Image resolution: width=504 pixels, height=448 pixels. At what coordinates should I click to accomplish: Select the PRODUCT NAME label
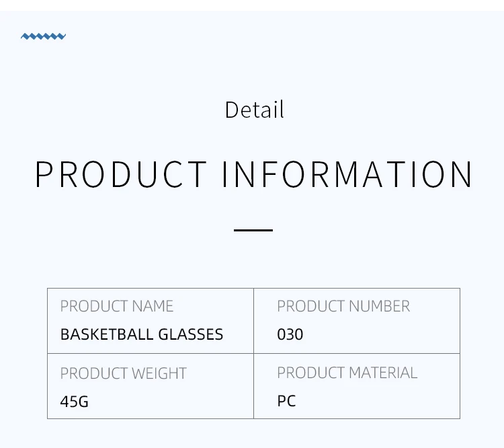(x=117, y=306)
